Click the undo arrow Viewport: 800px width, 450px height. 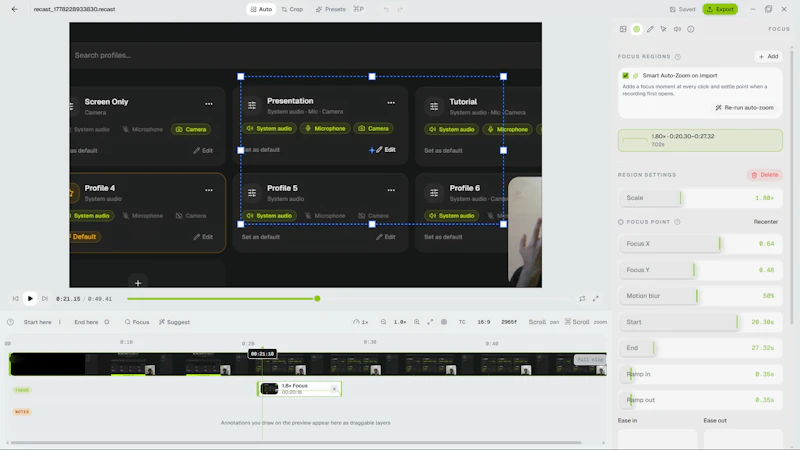pyautogui.click(x=386, y=9)
